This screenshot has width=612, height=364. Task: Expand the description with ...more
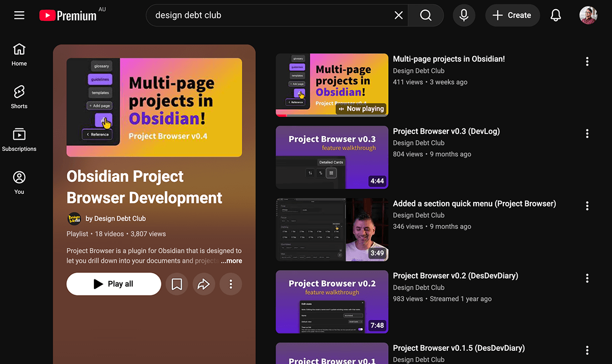[232, 261]
